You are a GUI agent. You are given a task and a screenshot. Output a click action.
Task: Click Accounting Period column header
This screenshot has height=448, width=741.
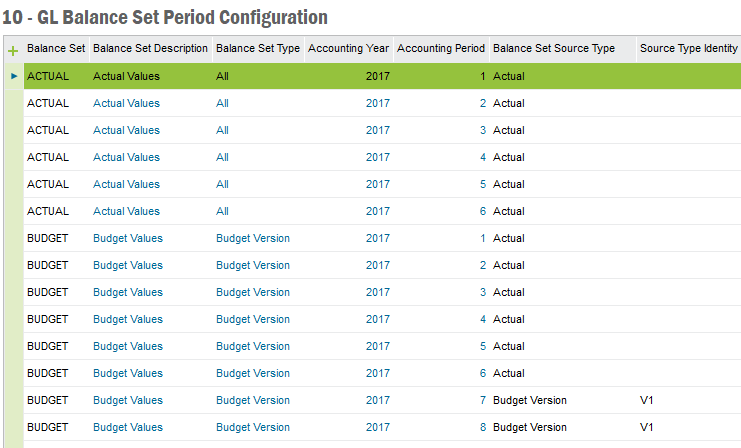pos(441,48)
